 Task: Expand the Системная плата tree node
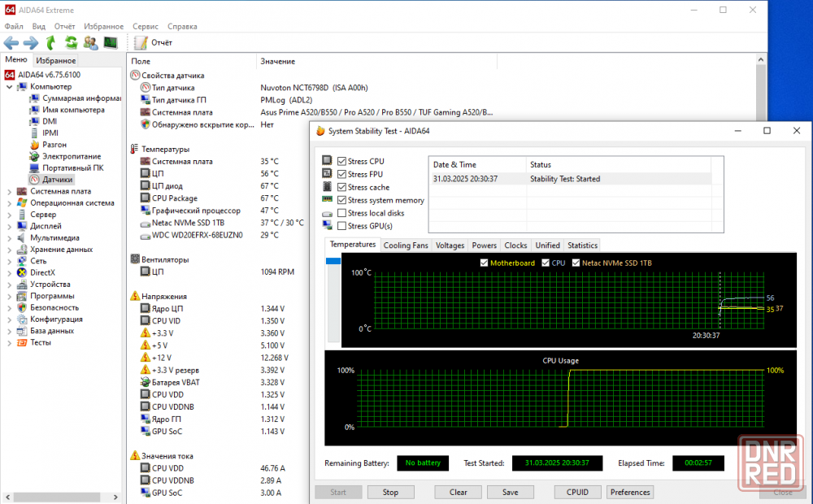(9, 191)
